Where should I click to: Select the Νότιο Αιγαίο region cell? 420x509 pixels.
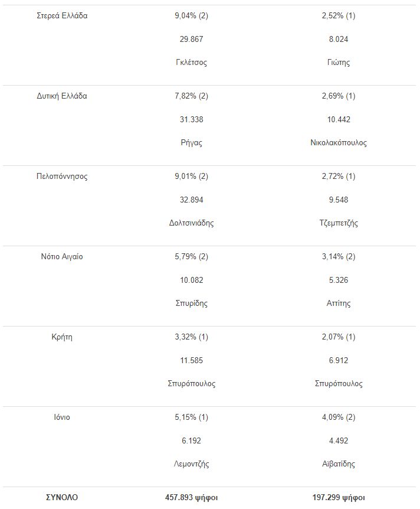pyautogui.click(x=62, y=257)
